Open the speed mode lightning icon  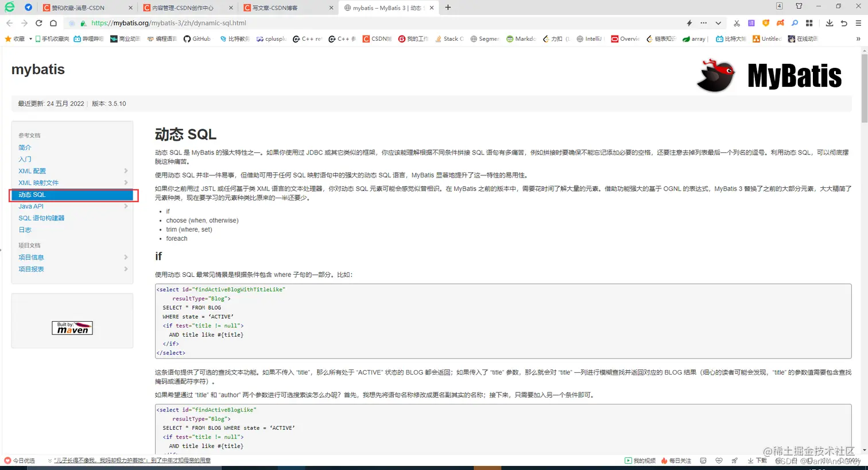(x=689, y=23)
